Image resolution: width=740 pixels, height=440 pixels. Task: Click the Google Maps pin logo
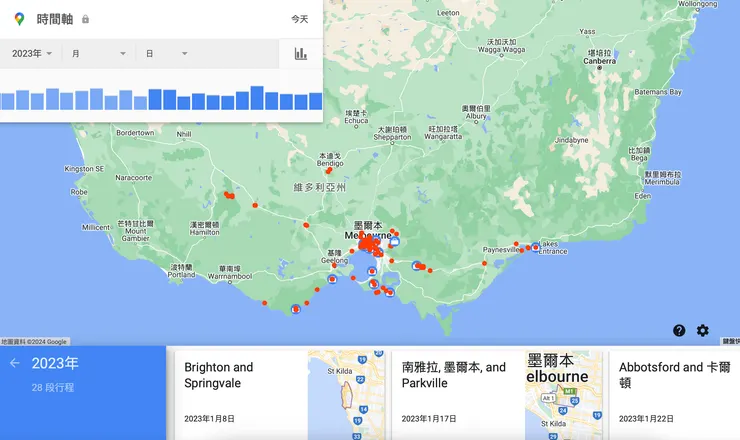[19, 19]
